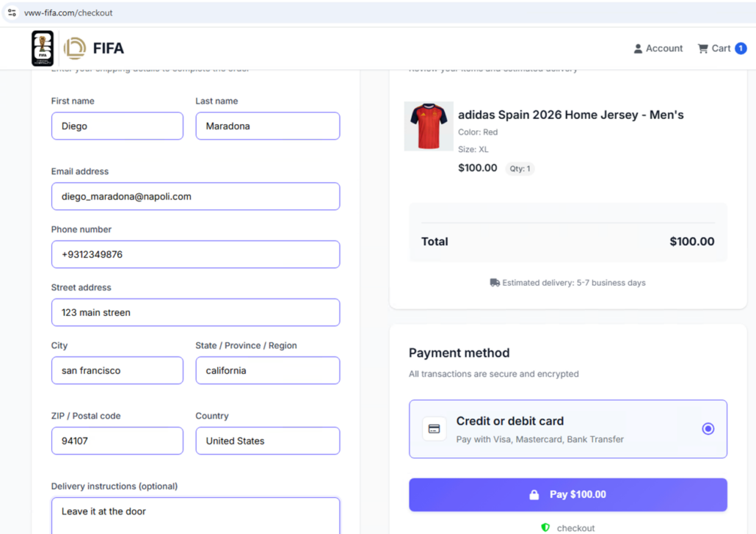This screenshot has width=756, height=534.
Task: Click the ZIP / Postal code field
Action: click(117, 441)
